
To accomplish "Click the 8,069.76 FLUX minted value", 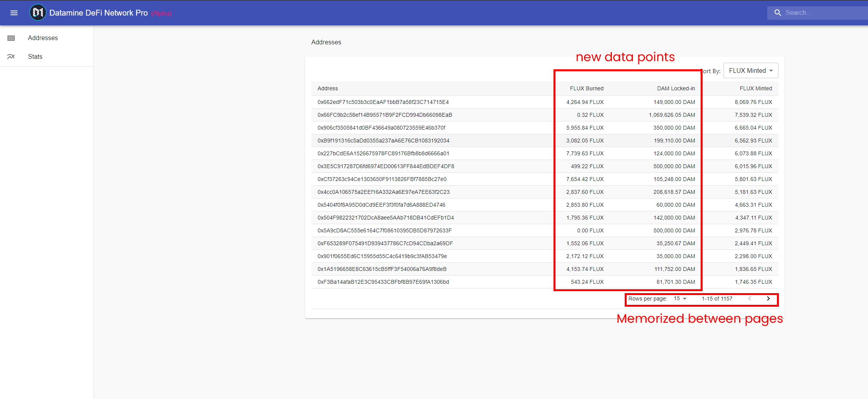I will (754, 102).
